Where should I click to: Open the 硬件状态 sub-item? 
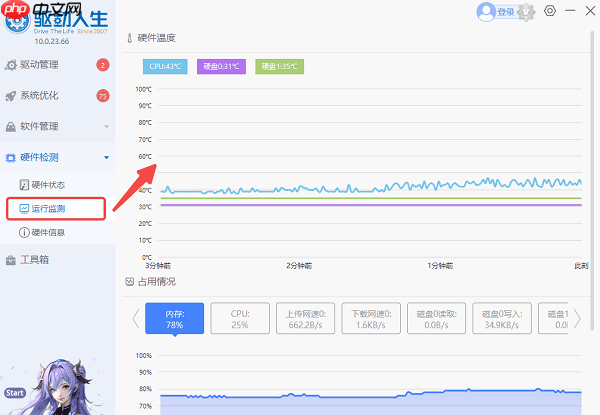57,185
